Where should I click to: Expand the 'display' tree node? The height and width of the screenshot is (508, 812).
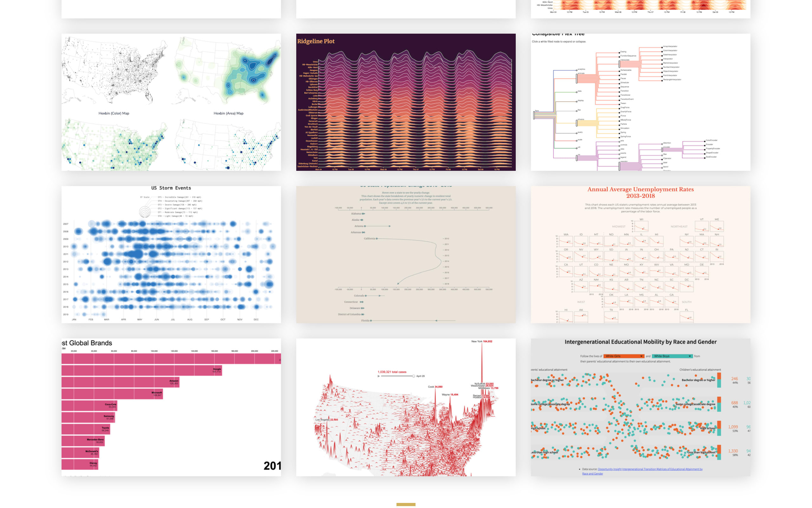[577, 102]
